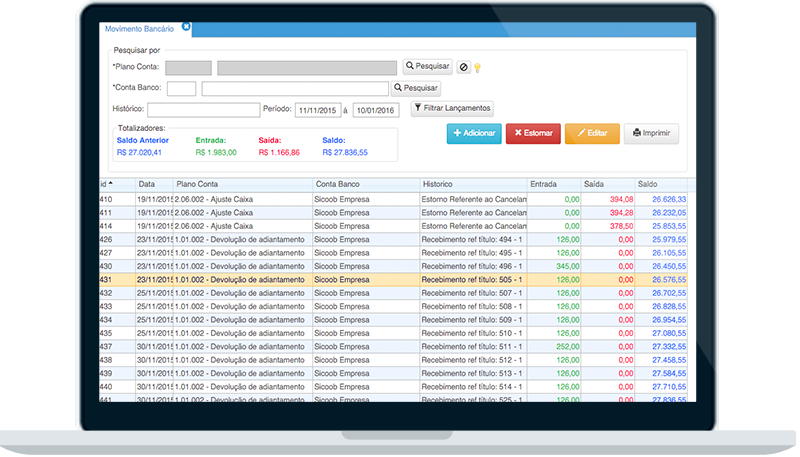
Task: Focus the Histórico text field
Action: (x=204, y=110)
